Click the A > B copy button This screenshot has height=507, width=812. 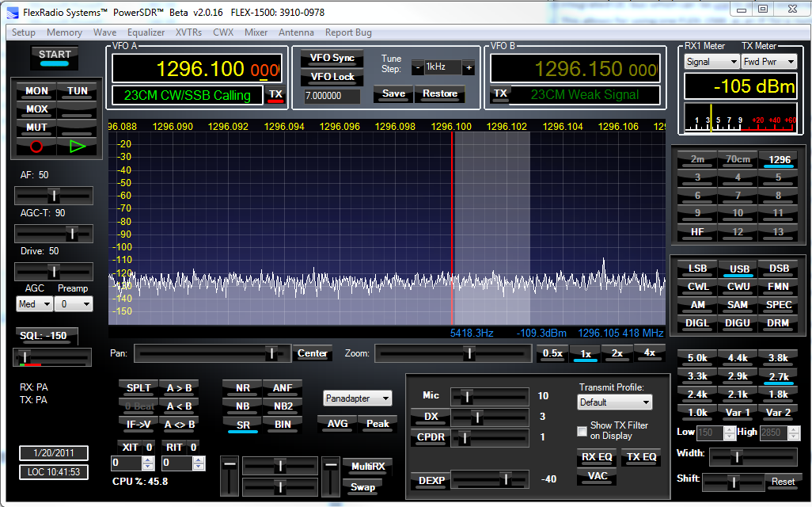pos(179,388)
